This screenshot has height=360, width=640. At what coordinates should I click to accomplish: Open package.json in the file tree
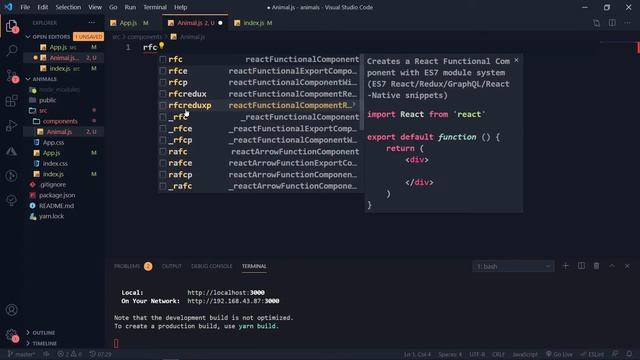tap(57, 195)
